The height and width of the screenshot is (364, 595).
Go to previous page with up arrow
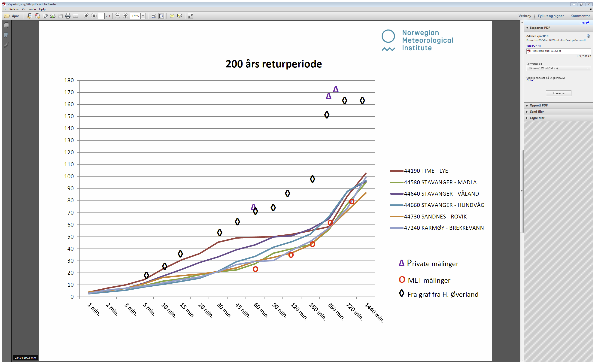pos(86,16)
